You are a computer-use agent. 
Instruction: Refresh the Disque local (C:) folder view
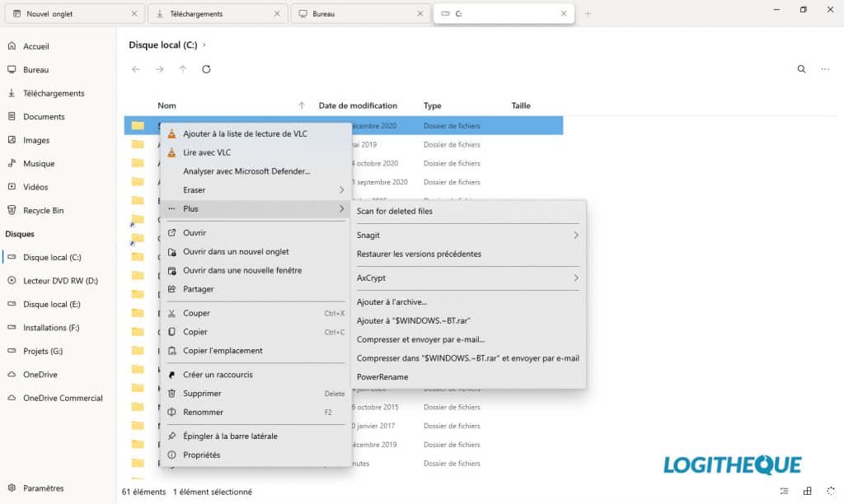206,69
